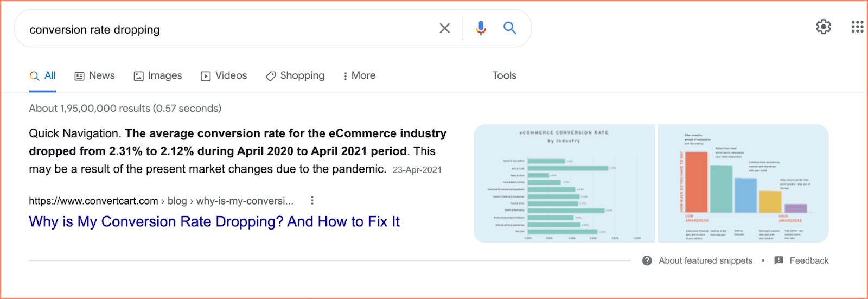Click the Feedback flag icon
Viewport: 868px width, 299px height.
point(778,260)
